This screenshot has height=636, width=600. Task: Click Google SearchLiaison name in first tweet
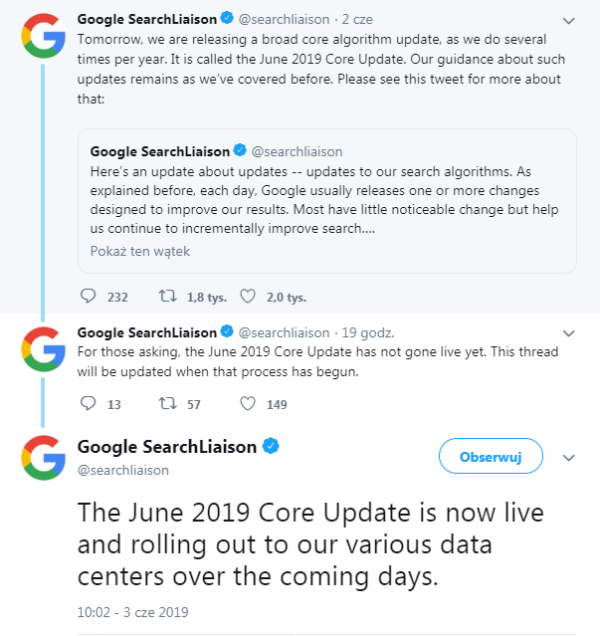pyautogui.click(x=146, y=19)
